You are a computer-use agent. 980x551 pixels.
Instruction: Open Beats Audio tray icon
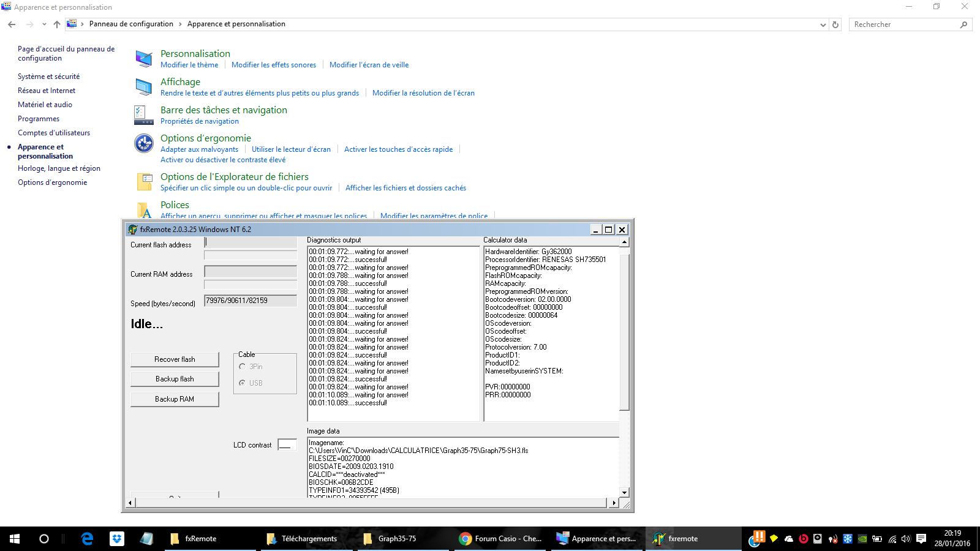pos(803,539)
